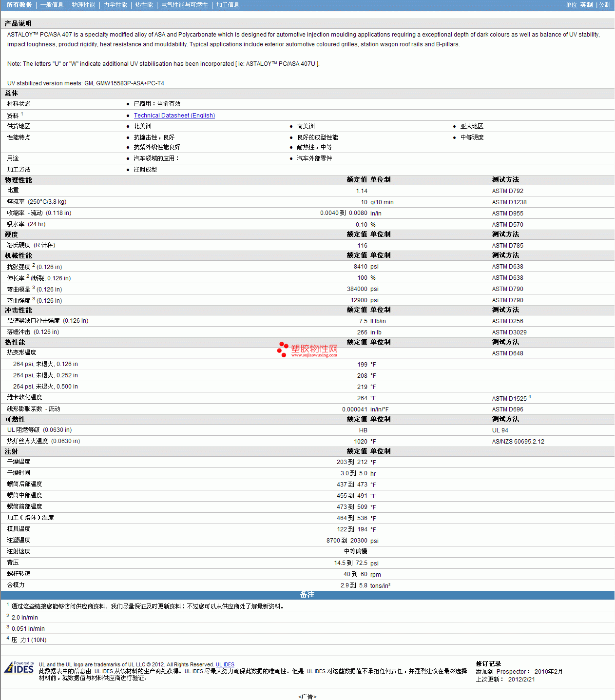Click the <广告> label at bottom

point(307,697)
